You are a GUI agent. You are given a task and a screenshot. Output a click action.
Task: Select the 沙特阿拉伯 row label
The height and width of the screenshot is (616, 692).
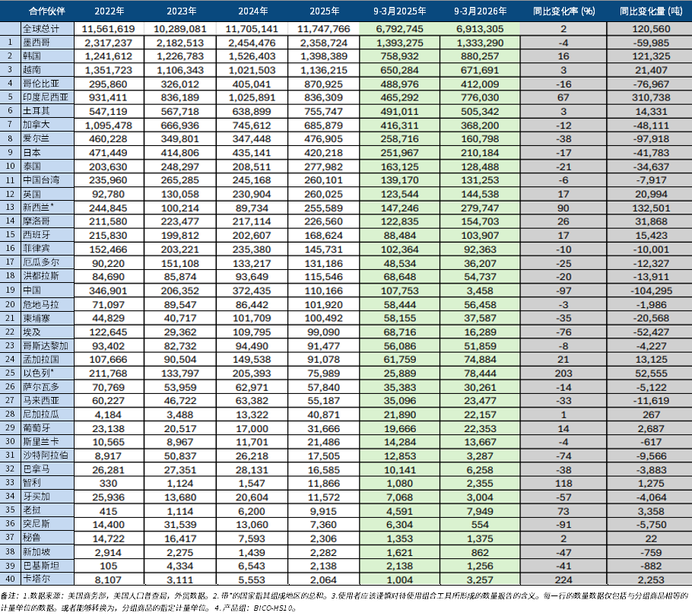[x=46, y=456]
